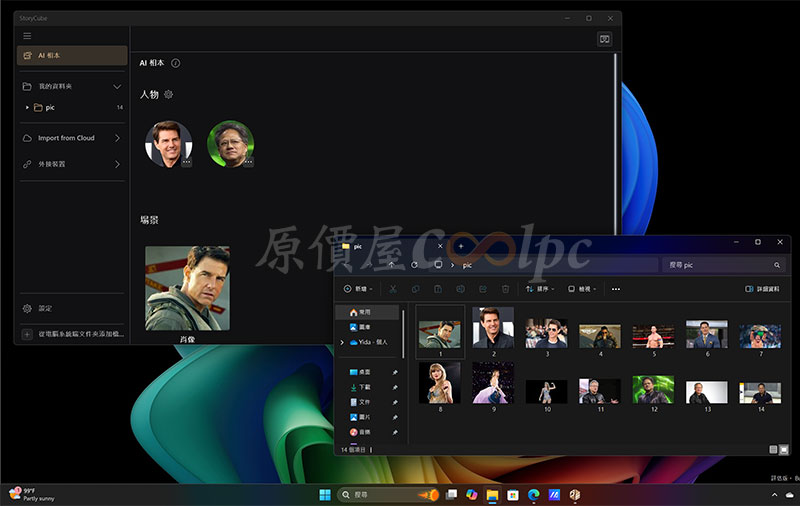
Task: Open Copilot from the taskbar
Action: (471, 495)
